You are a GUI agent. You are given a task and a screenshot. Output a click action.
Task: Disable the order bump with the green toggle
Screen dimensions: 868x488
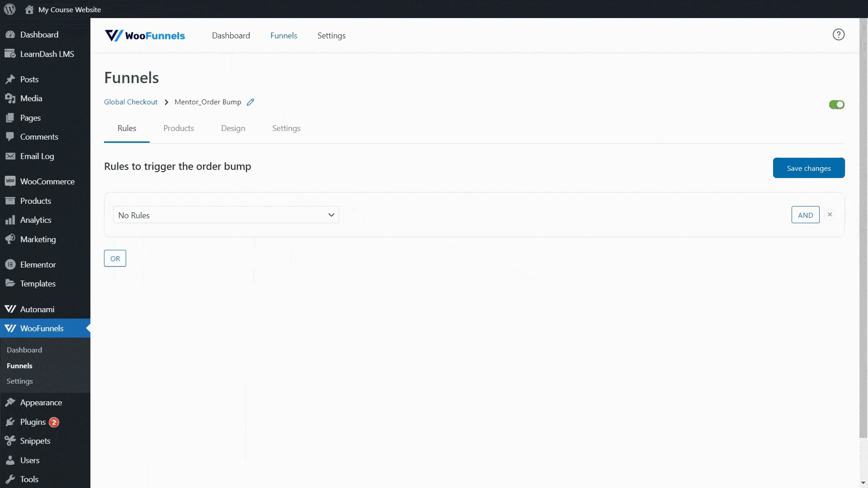[837, 104]
